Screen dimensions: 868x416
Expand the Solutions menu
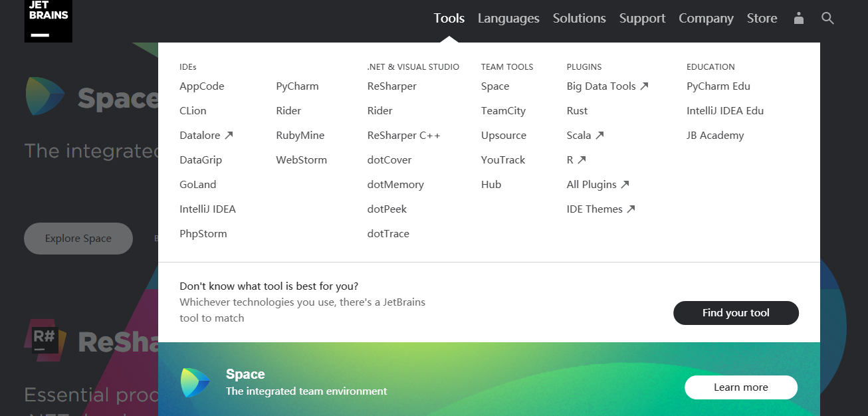578,18
